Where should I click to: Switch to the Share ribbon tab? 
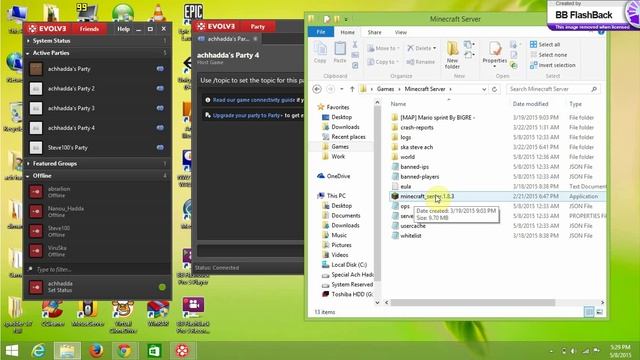click(x=374, y=32)
